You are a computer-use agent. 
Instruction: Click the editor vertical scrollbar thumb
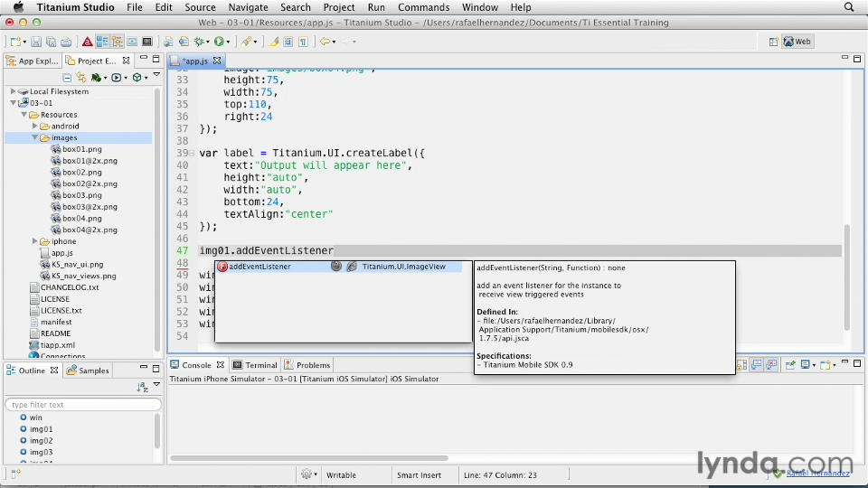pos(847,277)
